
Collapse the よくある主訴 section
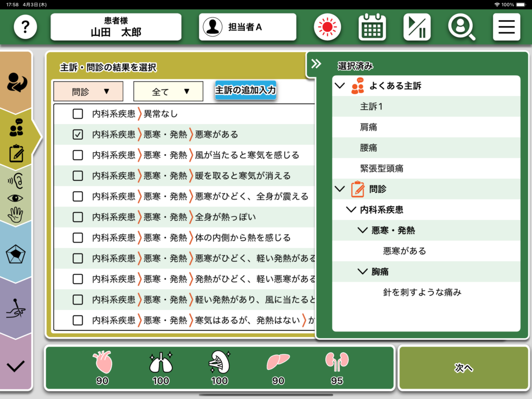[340, 86]
